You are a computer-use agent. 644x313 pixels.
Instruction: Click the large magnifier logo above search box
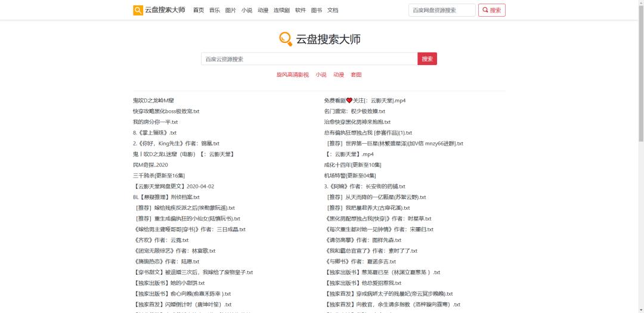click(x=286, y=39)
